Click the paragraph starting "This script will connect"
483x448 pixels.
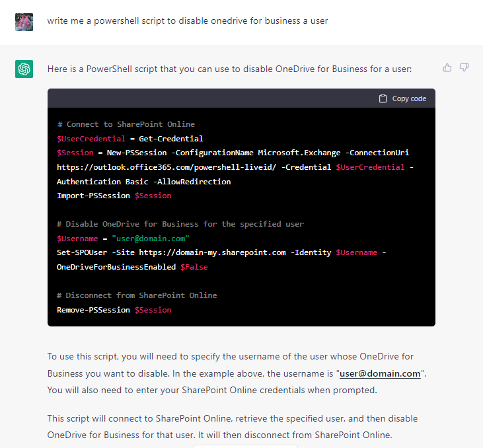tap(233, 426)
